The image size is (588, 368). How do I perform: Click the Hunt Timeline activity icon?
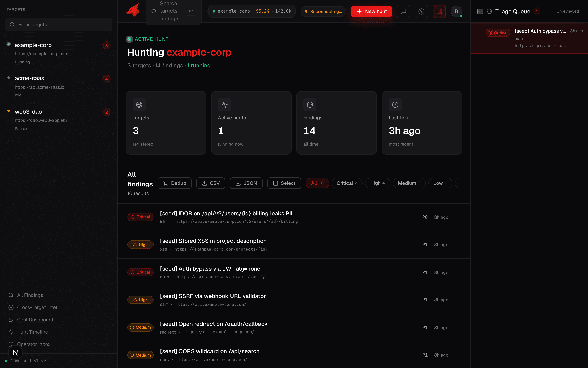tap(11, 332)
